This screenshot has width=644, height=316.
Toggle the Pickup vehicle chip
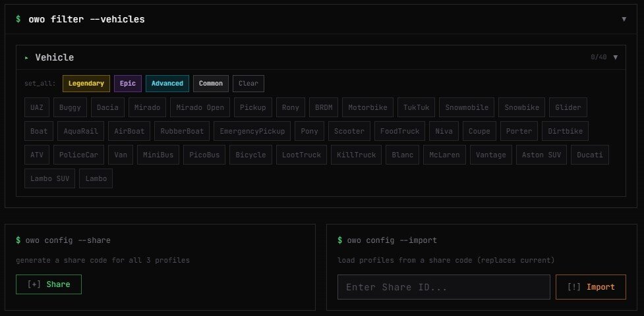coord(253,107)
